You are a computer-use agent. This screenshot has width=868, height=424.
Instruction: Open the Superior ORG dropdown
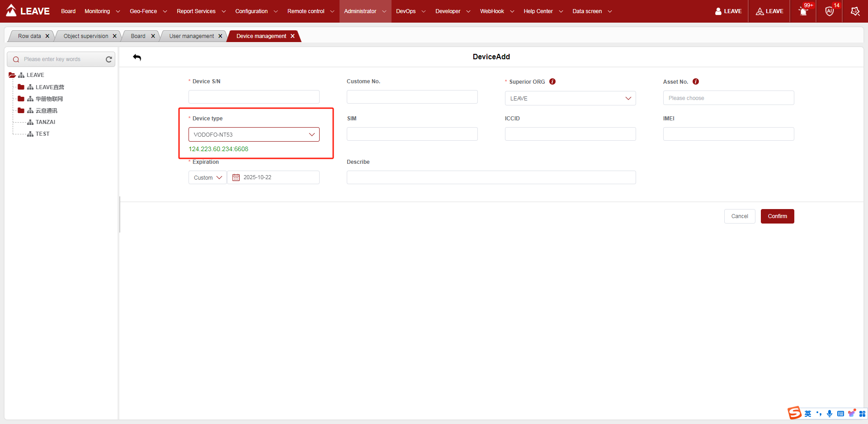pos(570,98)
